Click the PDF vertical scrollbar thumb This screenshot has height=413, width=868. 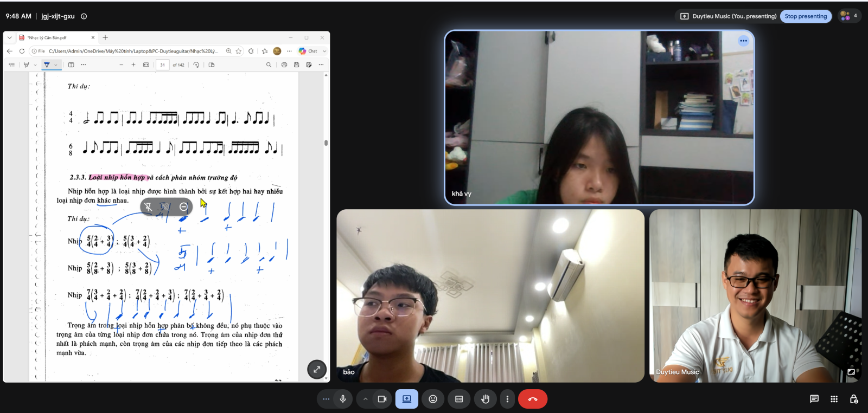[x=325, y=143]
